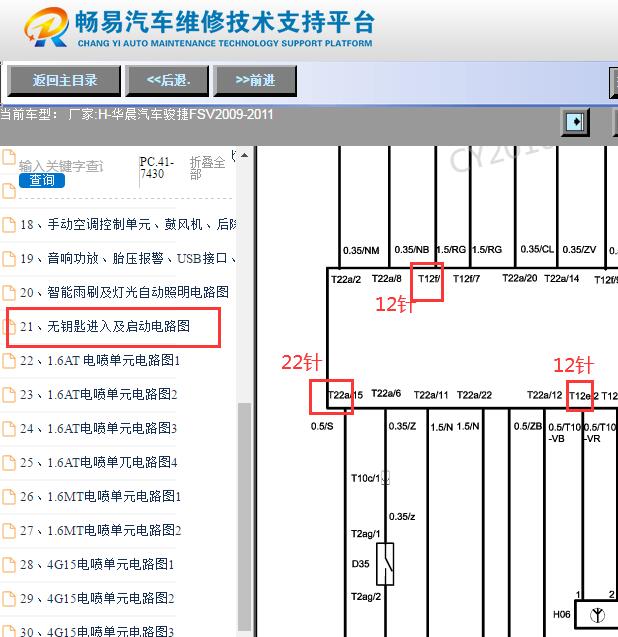Click the document icon beside item 25
Viewport: 618px width, 637px height.
(9, 462)
